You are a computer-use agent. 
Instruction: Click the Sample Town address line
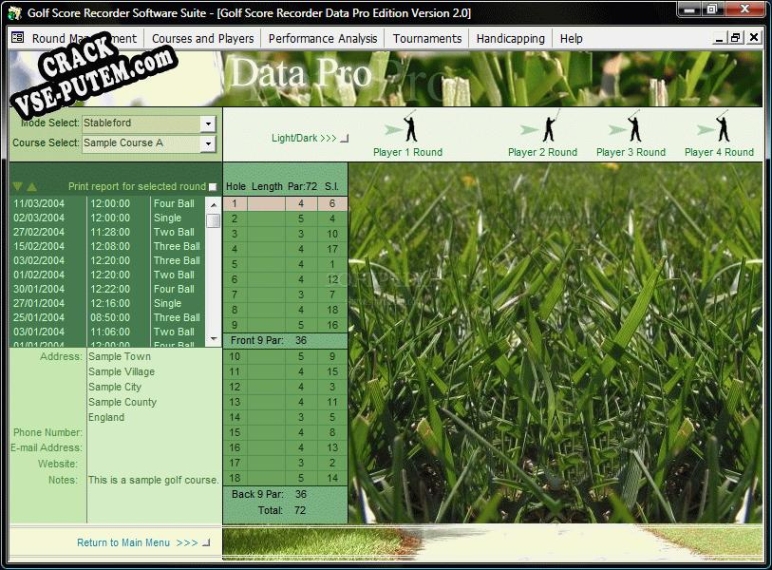tap(120, 356)
